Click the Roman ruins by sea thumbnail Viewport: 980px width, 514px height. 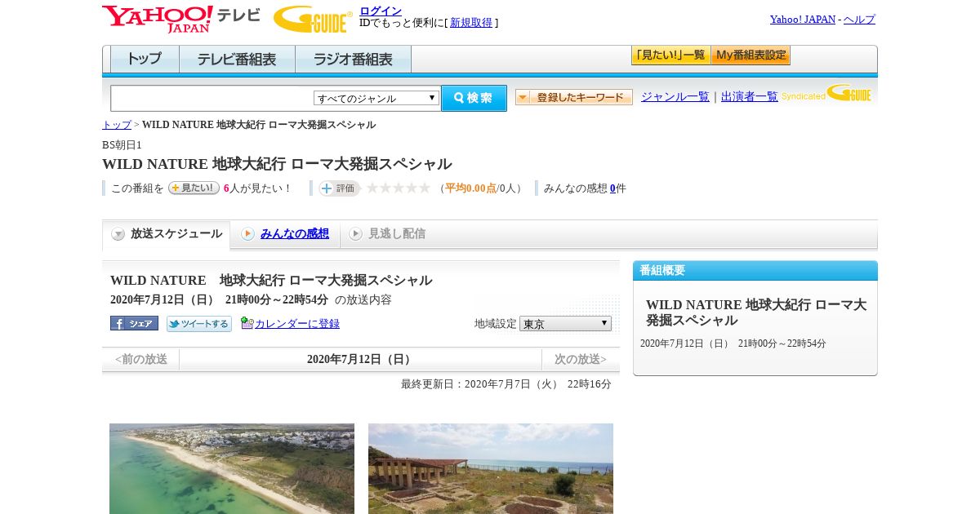[x=491, y=468]
